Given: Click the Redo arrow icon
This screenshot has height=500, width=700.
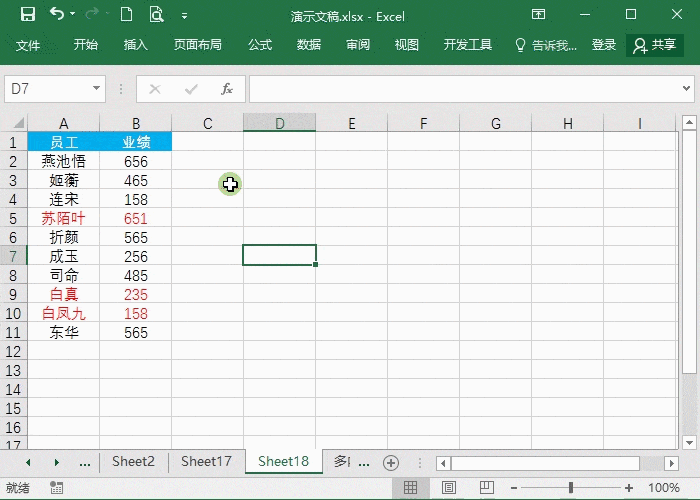Looking at the screenshot, I should (92, 14).
